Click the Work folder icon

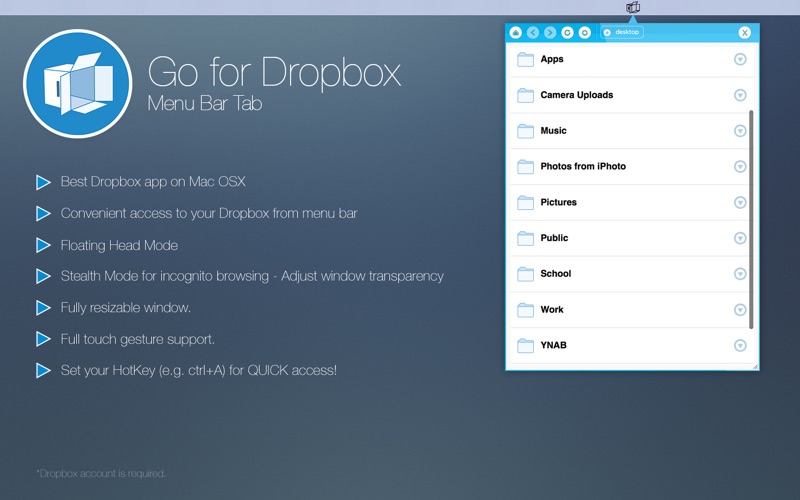click(x=526, y=310)
